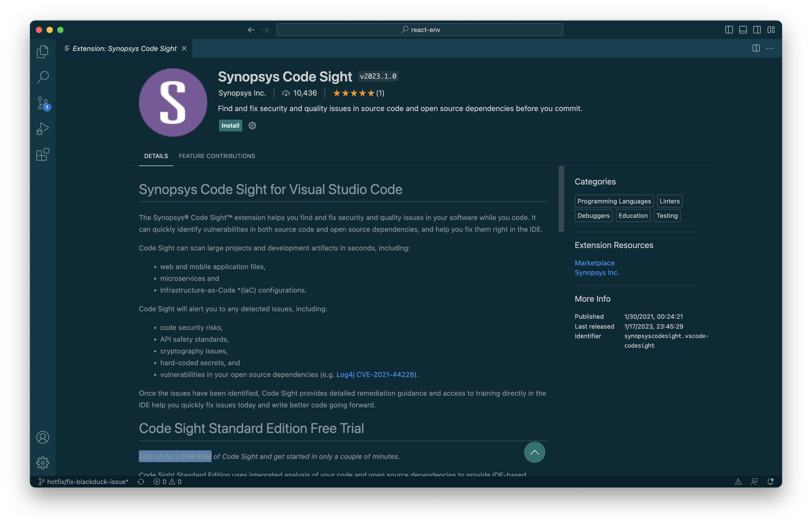Image resolution: width=812 pixels, height=527 pixels.
Task: Switch to the FEATURE CONTRIBUTIONS tab
Action: coord(217,156)
